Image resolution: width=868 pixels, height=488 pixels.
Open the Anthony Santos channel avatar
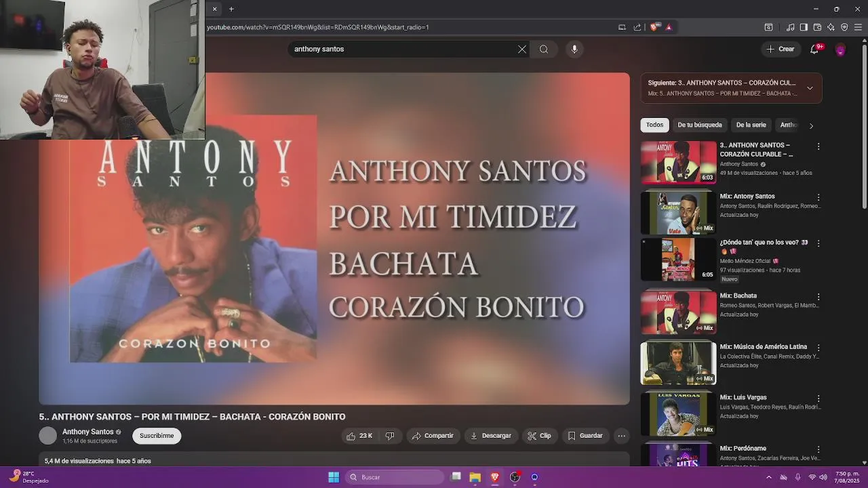(x=47, y=436)
